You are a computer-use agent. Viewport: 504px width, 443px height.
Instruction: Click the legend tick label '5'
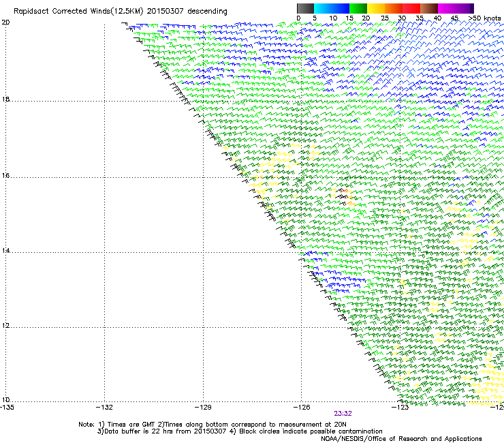coord(315,18)
